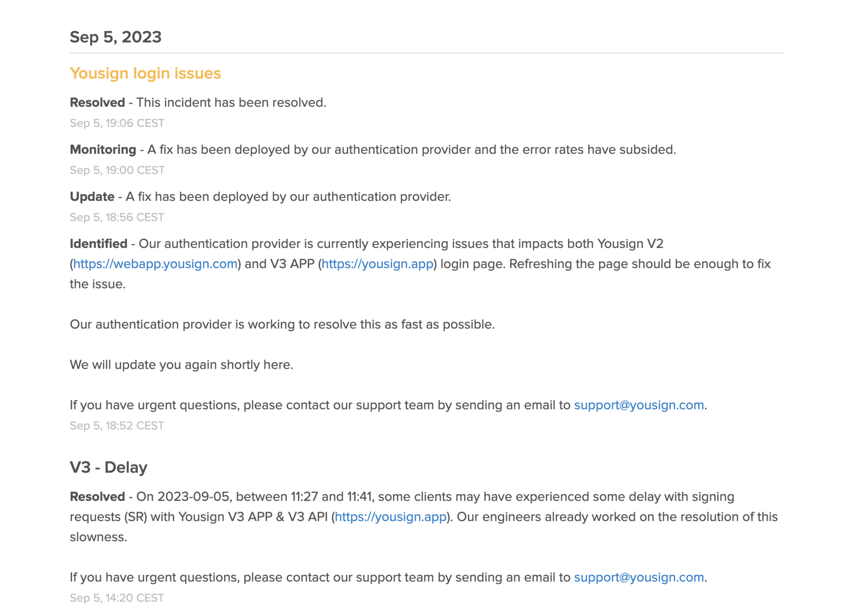
Task: Click support@yousign.com in the login issues incident
Action: (638, 405)
